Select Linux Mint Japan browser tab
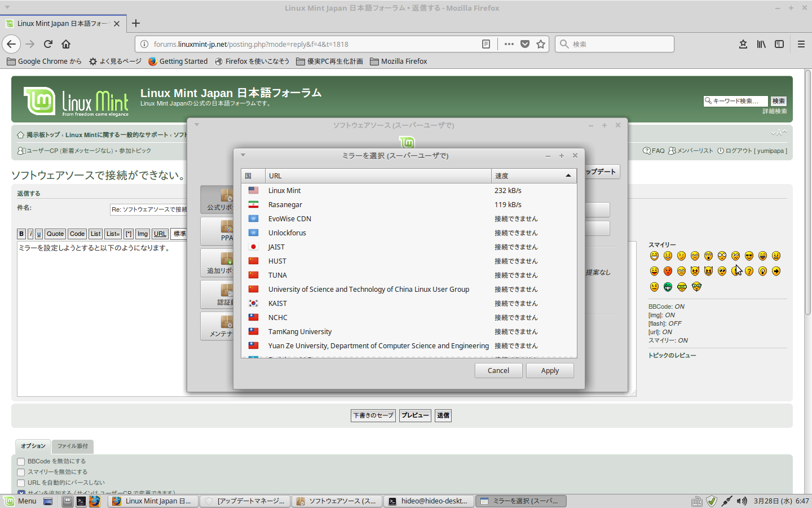Viewport: 812px width, 508px height. tap(63, 23)
